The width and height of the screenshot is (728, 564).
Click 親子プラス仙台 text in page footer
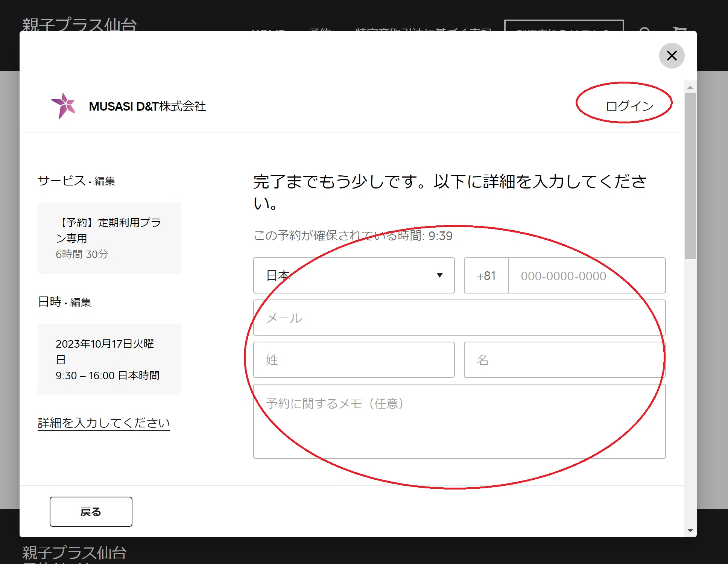coord(74,552)
